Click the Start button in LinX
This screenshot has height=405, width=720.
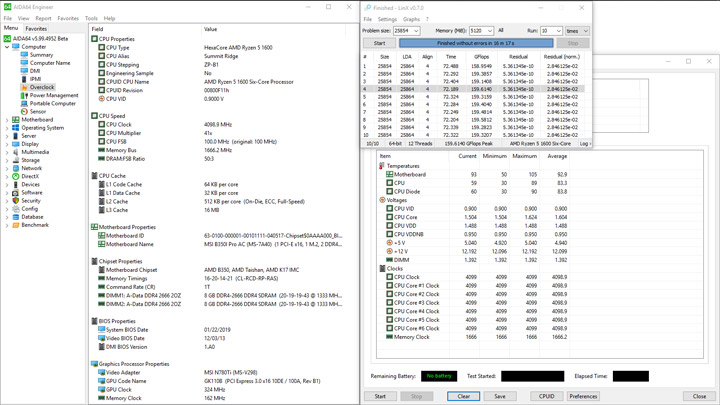(x=379, y=43)
